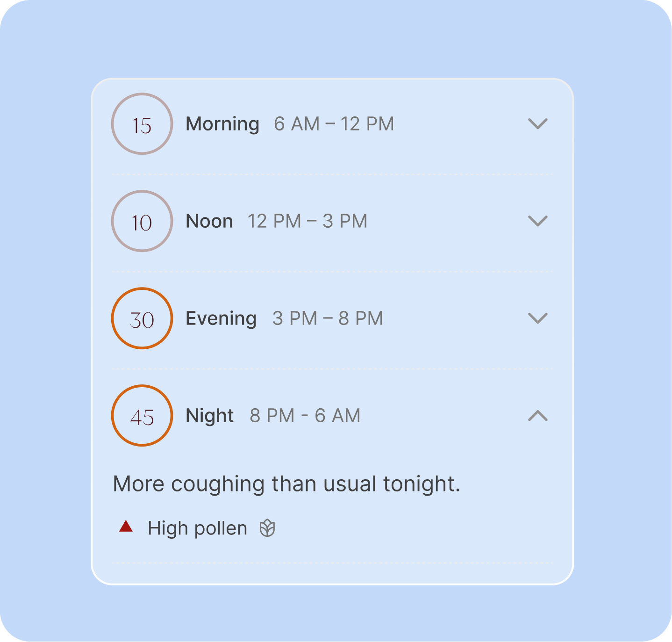The width and height of the screenshot is (672, 642).
Task: Click the High pollen label
Action: tap(197, 528)
